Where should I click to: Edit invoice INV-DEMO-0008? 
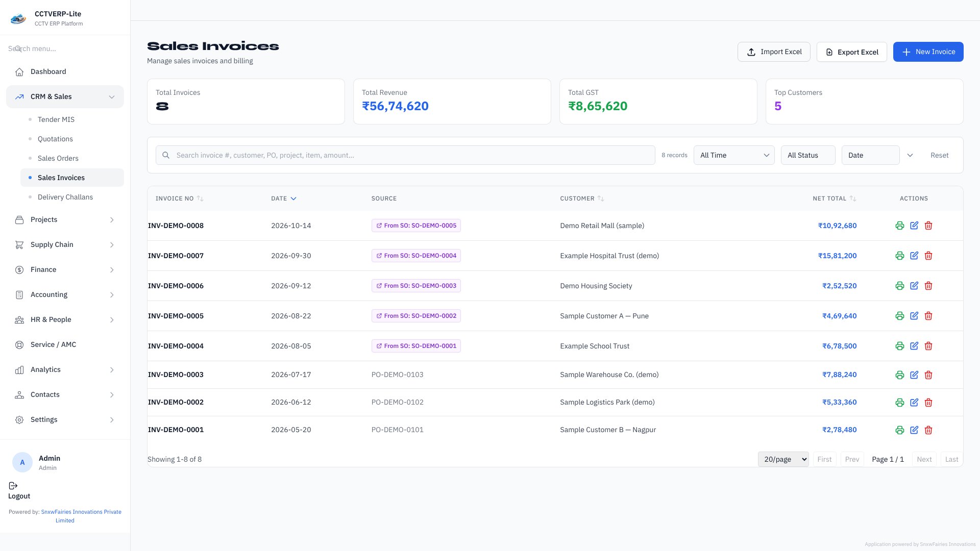point(914,226)
